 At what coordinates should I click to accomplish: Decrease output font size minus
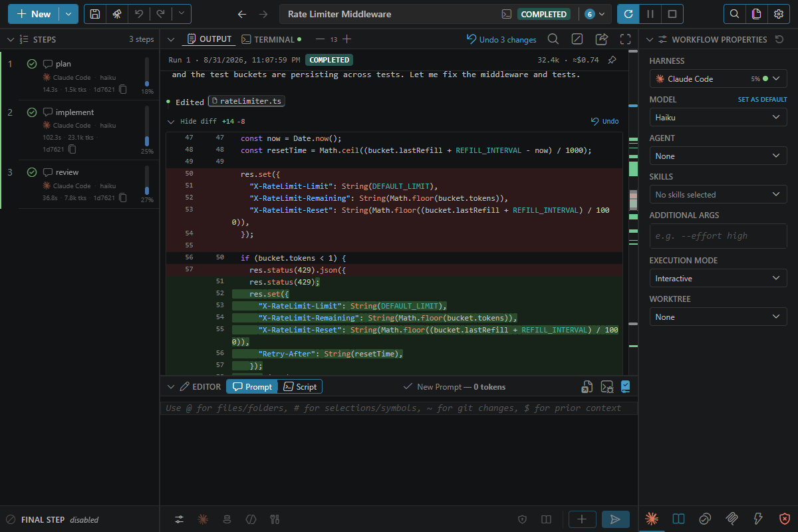pos(320,39)
